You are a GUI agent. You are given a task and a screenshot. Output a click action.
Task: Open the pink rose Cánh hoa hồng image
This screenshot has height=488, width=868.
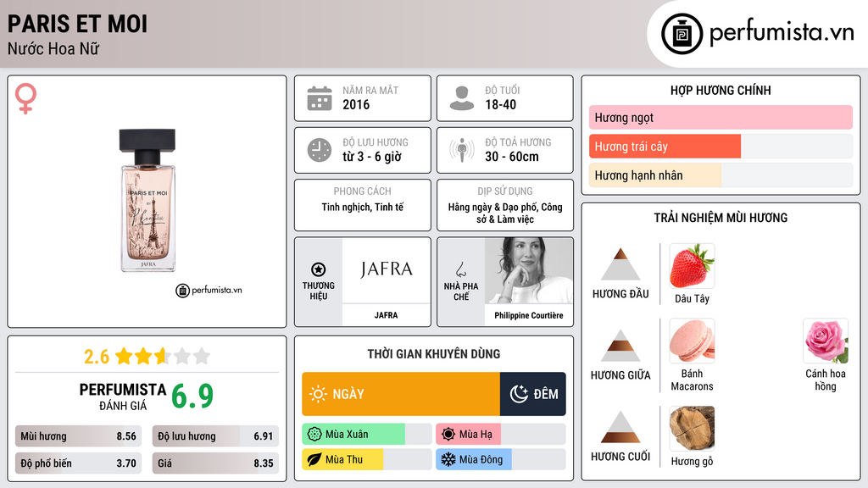point(826,341)
